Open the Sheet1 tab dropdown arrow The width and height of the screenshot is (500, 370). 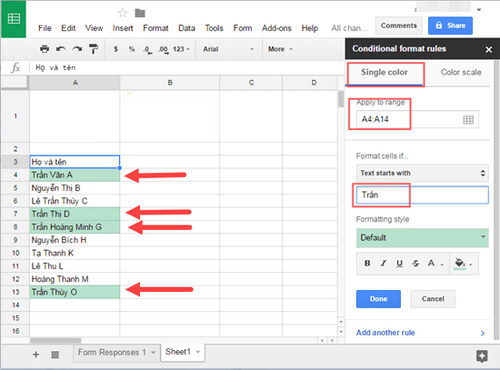click(x=198, y=352)
